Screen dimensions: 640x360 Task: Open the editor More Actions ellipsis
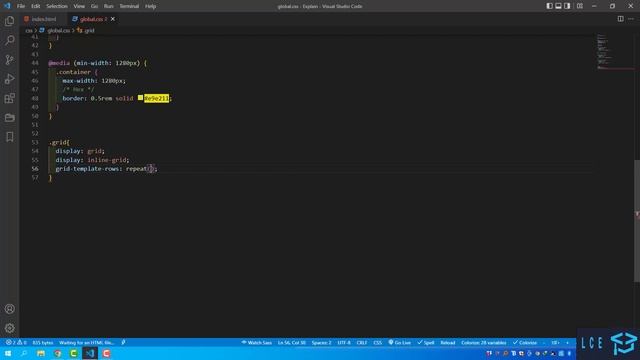pos(631,19)
